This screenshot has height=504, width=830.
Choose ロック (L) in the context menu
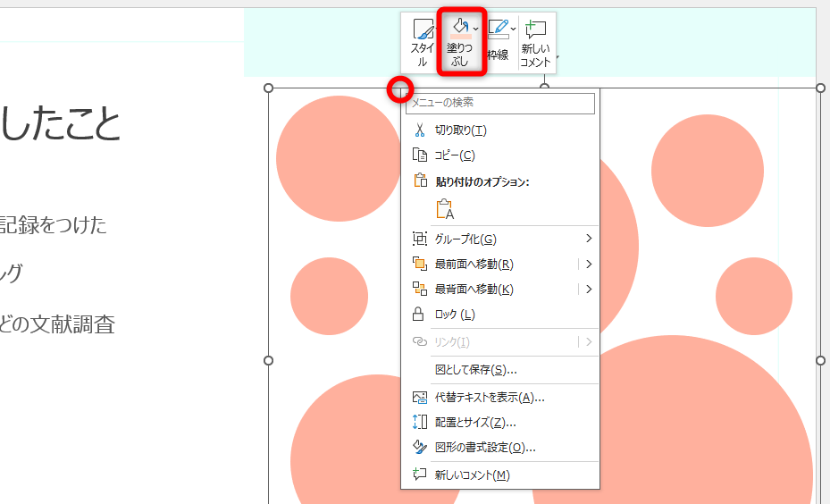pyautogui.click(x=500, y=315)
